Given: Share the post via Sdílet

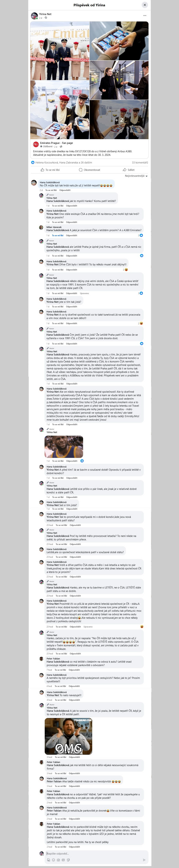Looking at the screenshot, I should pos(129,170).
